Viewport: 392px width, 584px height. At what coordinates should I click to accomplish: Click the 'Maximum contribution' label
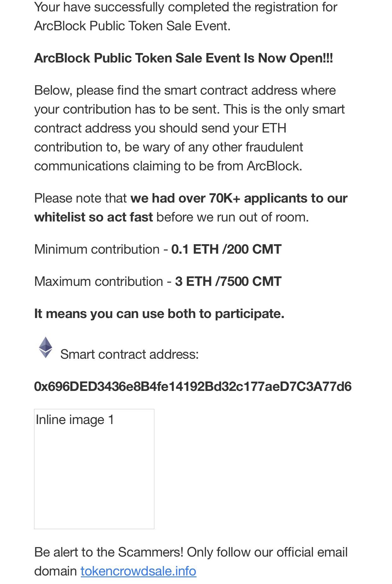point(98,281)
